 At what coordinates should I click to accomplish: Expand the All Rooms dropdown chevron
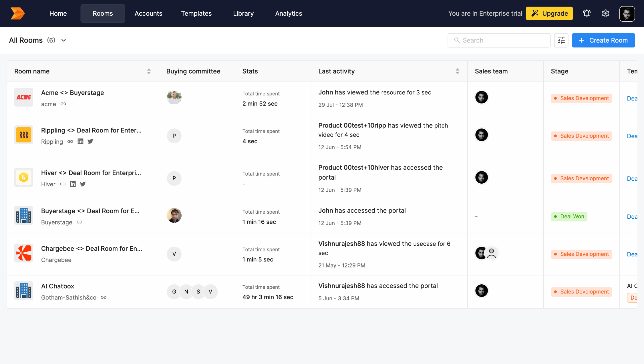[x=64, y=40]
